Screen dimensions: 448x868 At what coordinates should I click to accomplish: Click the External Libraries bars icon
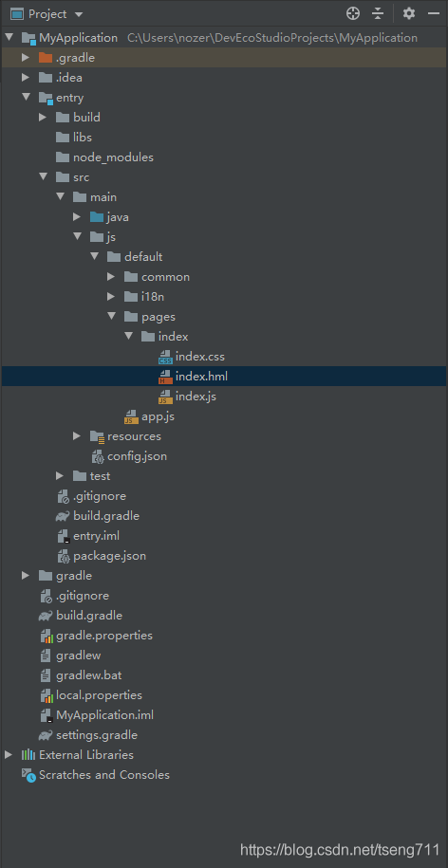pyautogui.click(x=28, y=755)
